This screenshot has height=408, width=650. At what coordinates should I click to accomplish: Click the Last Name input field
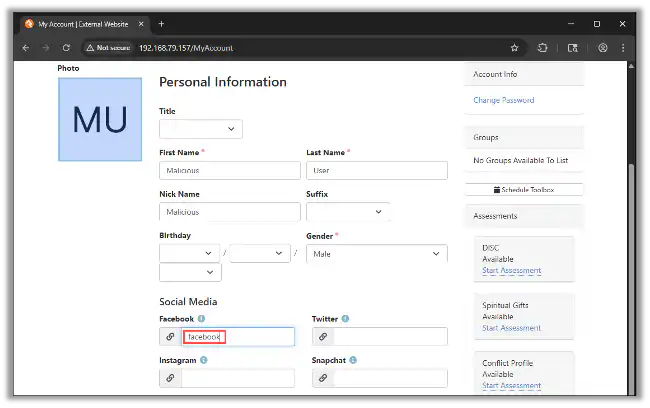coord(377,170)
